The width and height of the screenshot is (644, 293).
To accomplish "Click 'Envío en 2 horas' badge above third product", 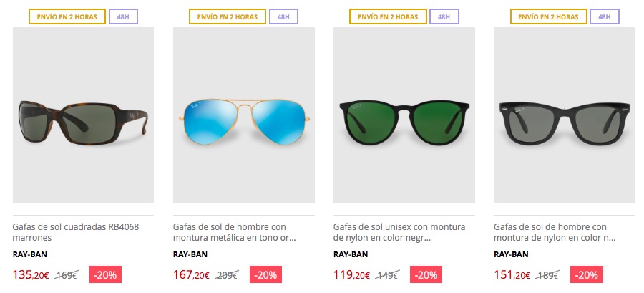I will [388, 17].
